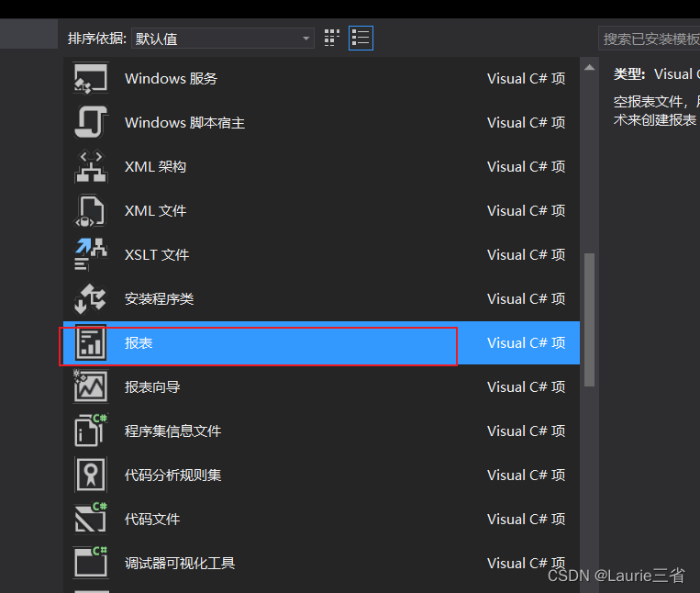This screenshot has height=593, width=700.
Task: Click Visual C# 项 in XML 文件 row
Action: tap(527, 211)
